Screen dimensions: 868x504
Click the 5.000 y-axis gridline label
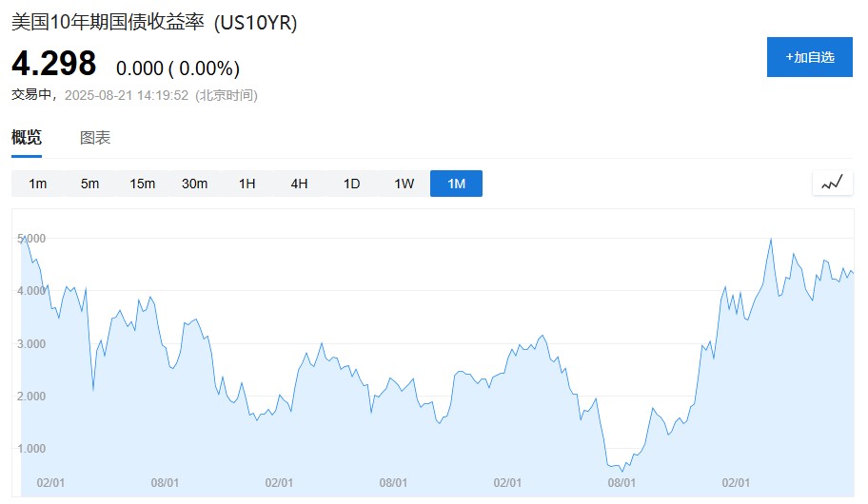click(31, 239)
